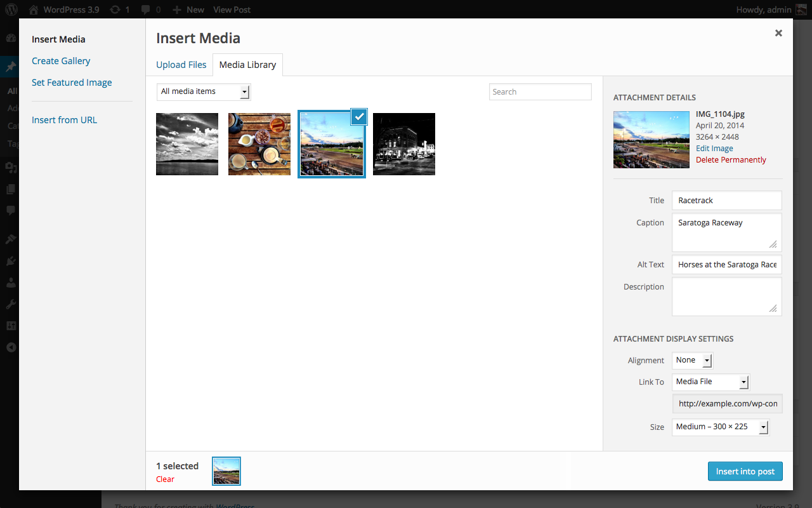Click the comments counter in the top bar
Image resolution: width=812 pixels, height=508 pixels.
[x=145, y=10]
